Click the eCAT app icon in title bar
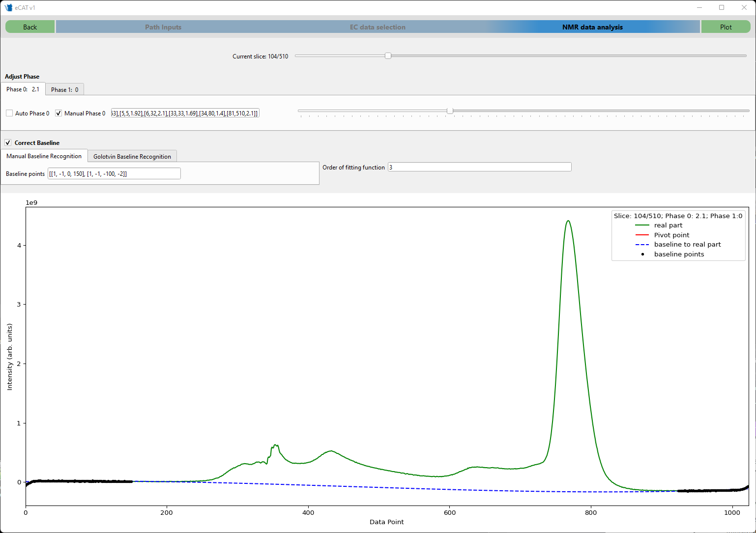 pyautogui.click(x=8, y=7)
